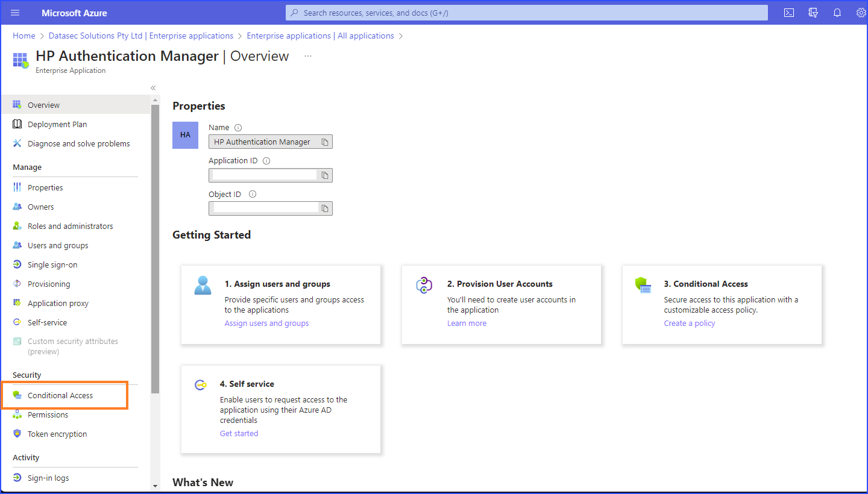The height and width of the screenshot is (494, 868).
Task: Copy the Object ID value
Action: (x=324, y=208)
